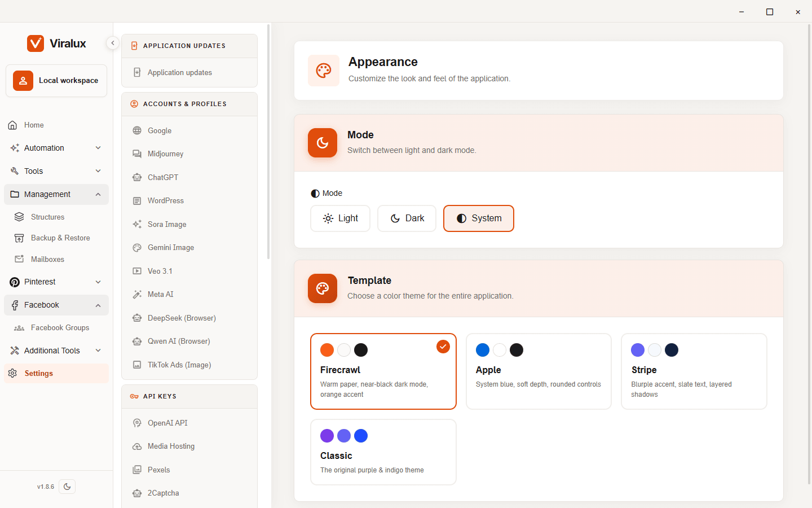Choose the Classic template card

click(x=383, y=452)
